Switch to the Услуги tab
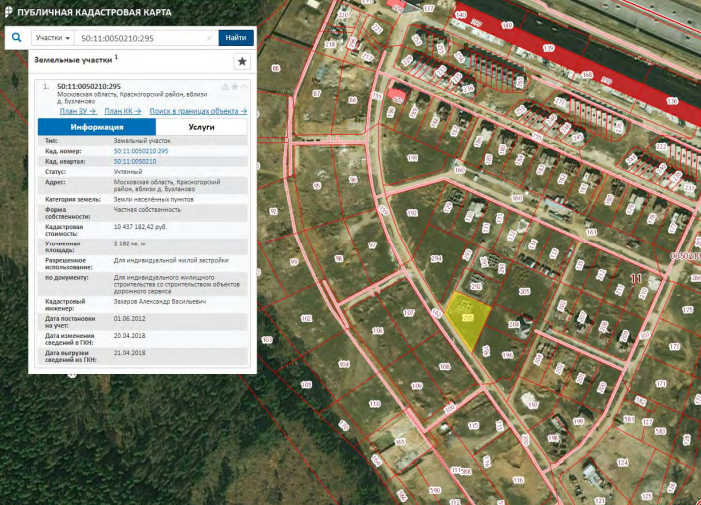701x505 pixels. [201, 127]
